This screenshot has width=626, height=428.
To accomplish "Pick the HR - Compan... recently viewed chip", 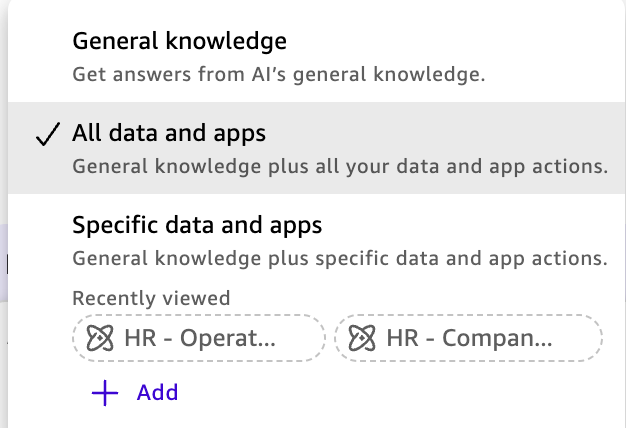I will [468, 339].
